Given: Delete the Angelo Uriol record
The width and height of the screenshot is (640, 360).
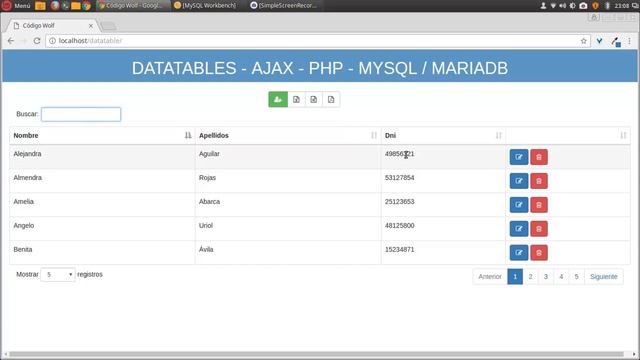Looking at the screenshot, I should [539, 229].
